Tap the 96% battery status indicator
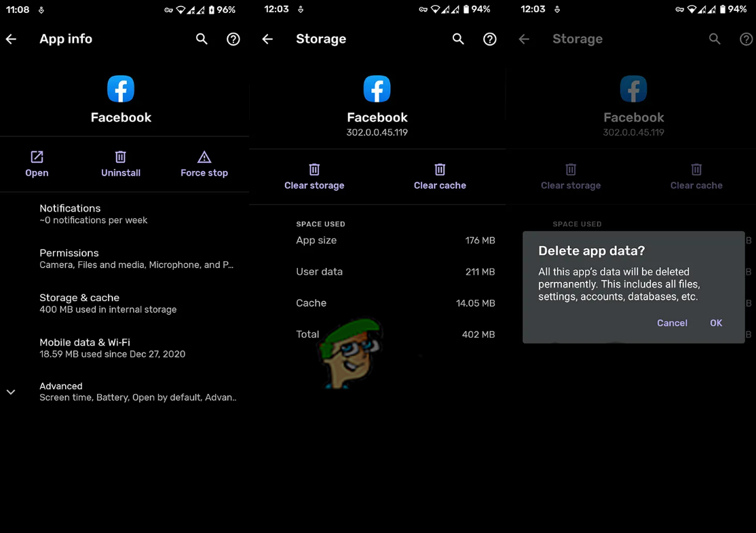756x533 pixels. tap(222, 9)
